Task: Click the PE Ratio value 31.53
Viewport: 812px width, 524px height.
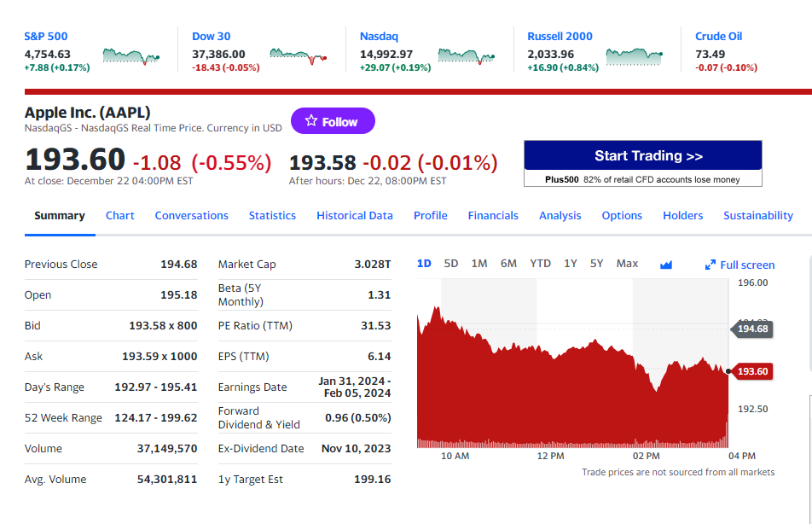Action: (375, 325)
